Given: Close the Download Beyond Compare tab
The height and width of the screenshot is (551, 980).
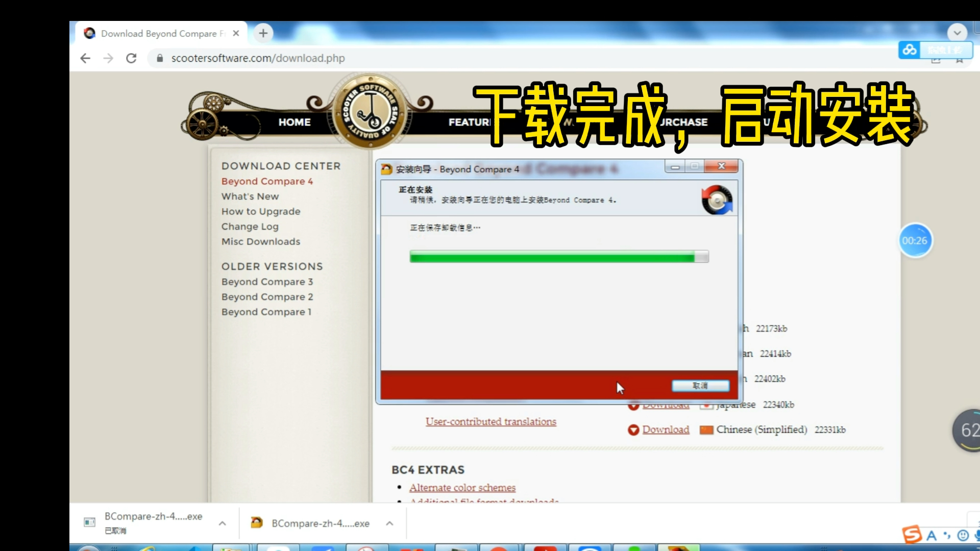Looking at the screenshot, I should click(236, 33).
